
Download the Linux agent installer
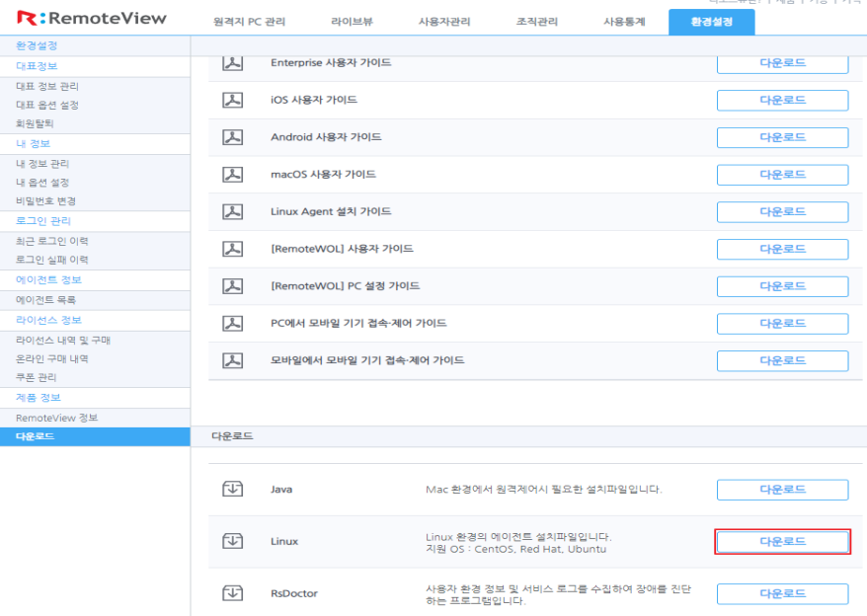pyautogui.click(x=782, y=542)
